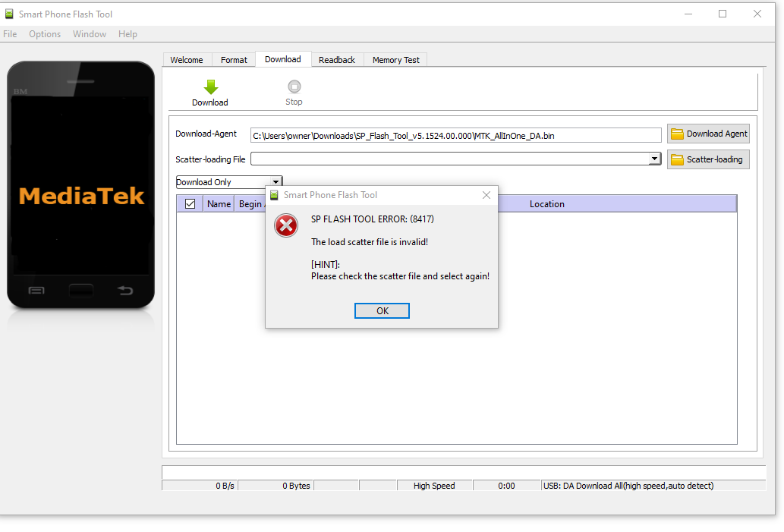Click the phone's back button graphic

[125, 290]
